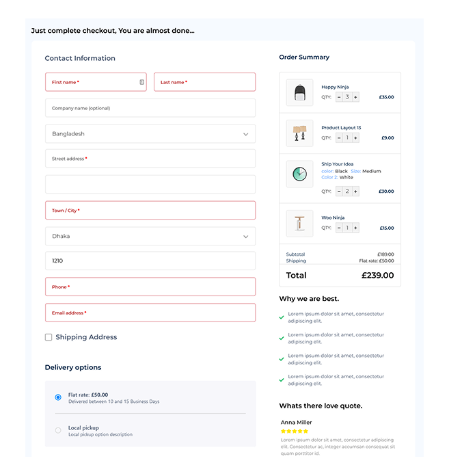Open the Bangladesh country dropdown
The image size is (449, 476).
pyautogui.click(x=150, y=134)
